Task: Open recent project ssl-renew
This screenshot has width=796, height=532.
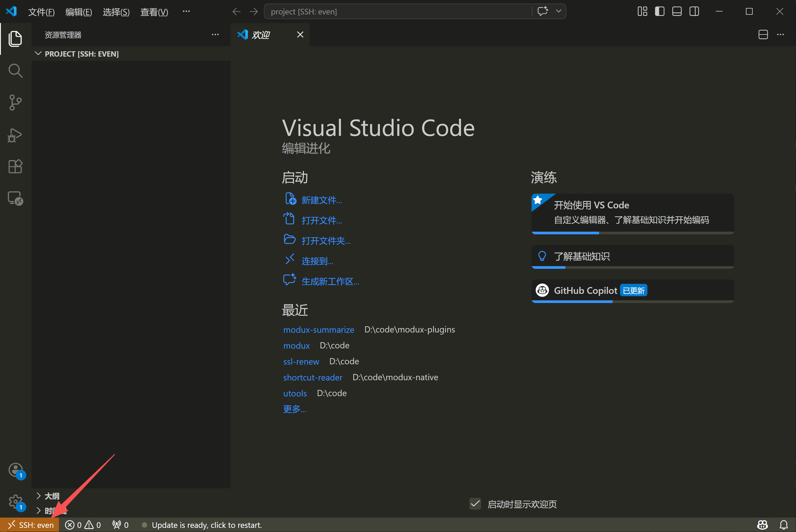Action: (301, 362)
